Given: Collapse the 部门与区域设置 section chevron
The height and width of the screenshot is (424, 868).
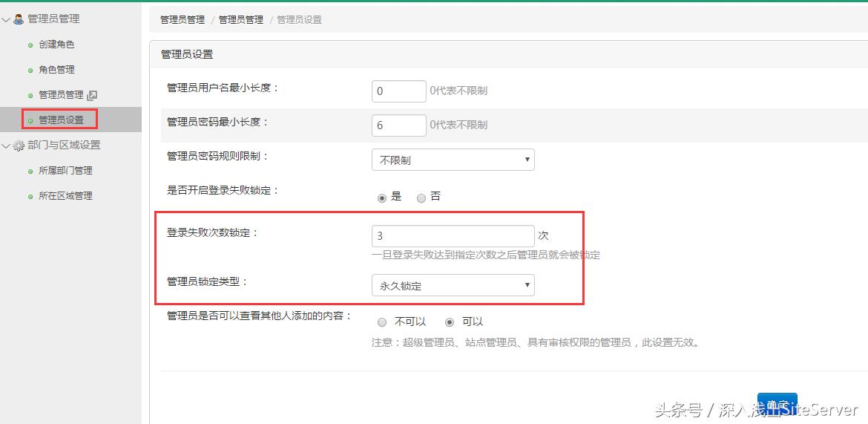Looking at the screenshot, I should pos(6,146).
